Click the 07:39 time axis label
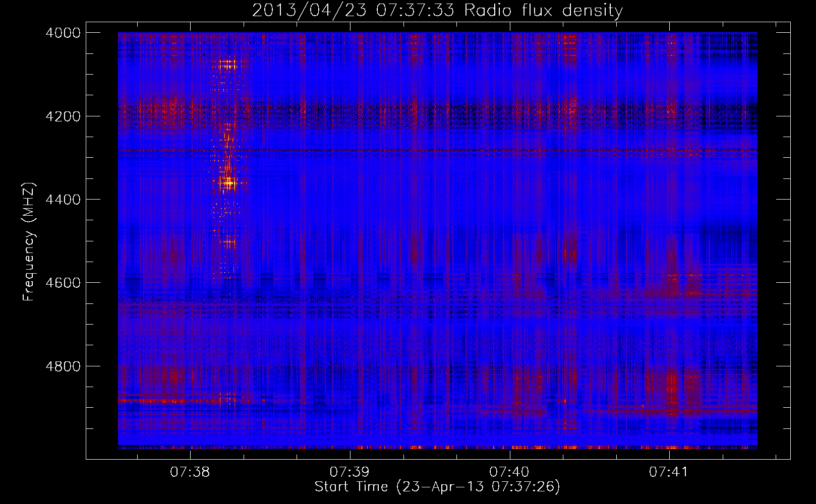 click(349, 472)
